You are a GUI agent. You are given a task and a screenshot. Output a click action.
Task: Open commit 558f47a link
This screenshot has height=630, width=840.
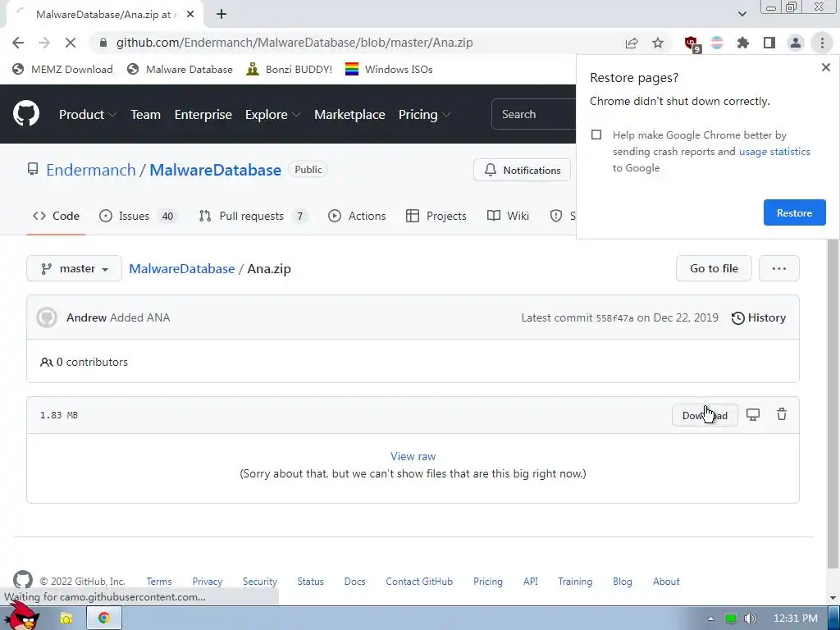point(614,318)
